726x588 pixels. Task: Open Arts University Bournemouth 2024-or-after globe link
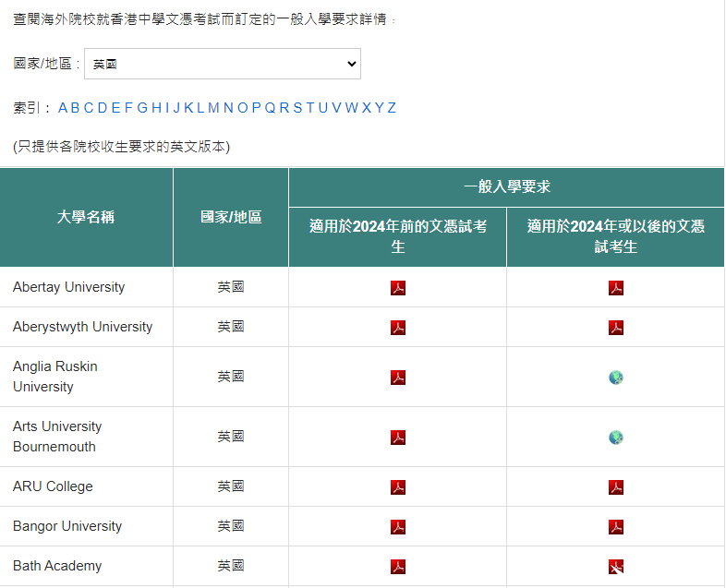tap(616, 438)
